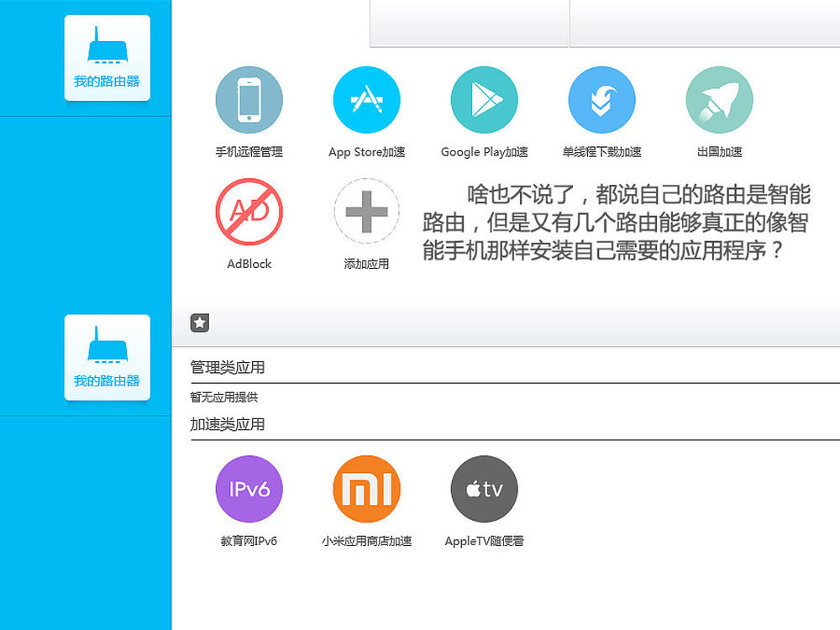Click the 管理类应用 section heading

(x=227, y=368)
